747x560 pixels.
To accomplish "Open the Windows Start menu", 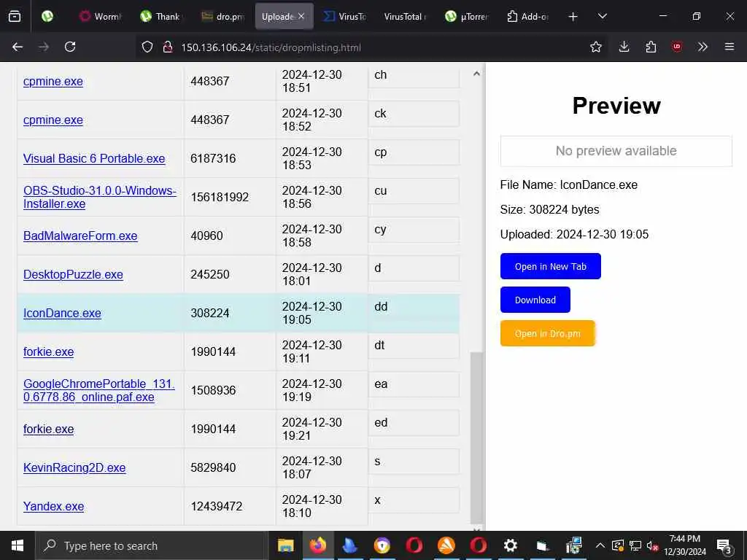I will [18, 545].
